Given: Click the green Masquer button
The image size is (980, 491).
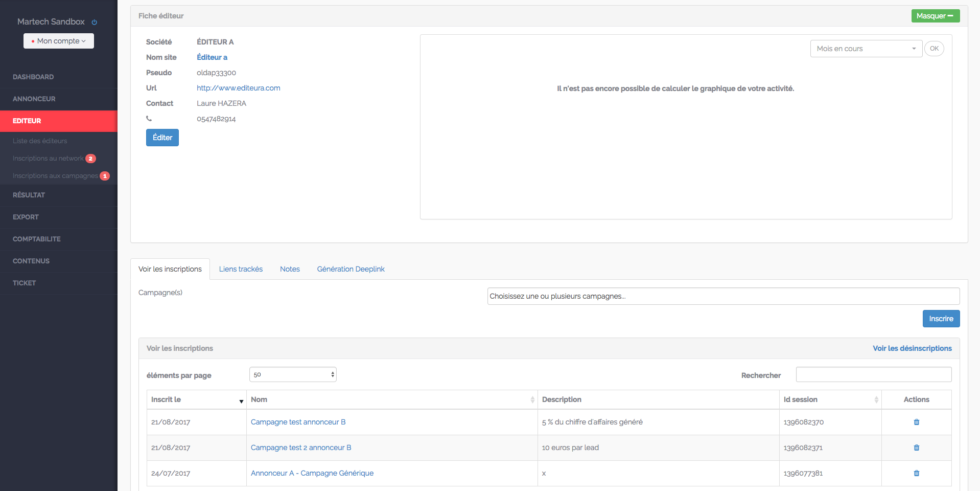Looking at the screenshot, I should pyautogui.click(x=935, y=16).
